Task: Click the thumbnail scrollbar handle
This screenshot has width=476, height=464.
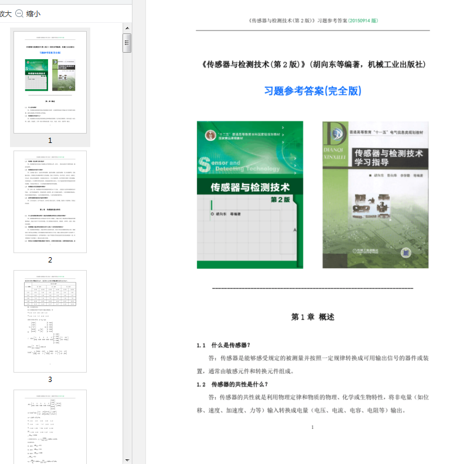Action: (127, 43)
